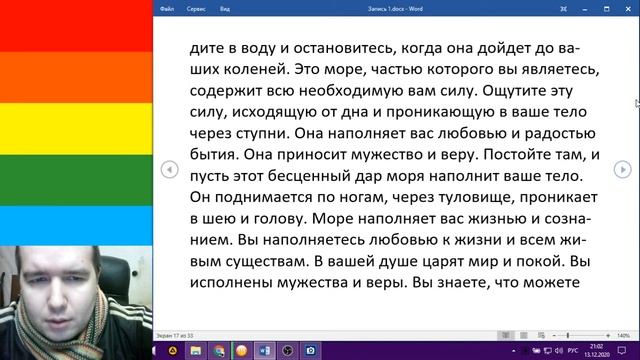The width and height of the screenshot is (640, 360).
Task: Show hidden system tray icons
Action: pyautogui.click(x=513, y=351)
